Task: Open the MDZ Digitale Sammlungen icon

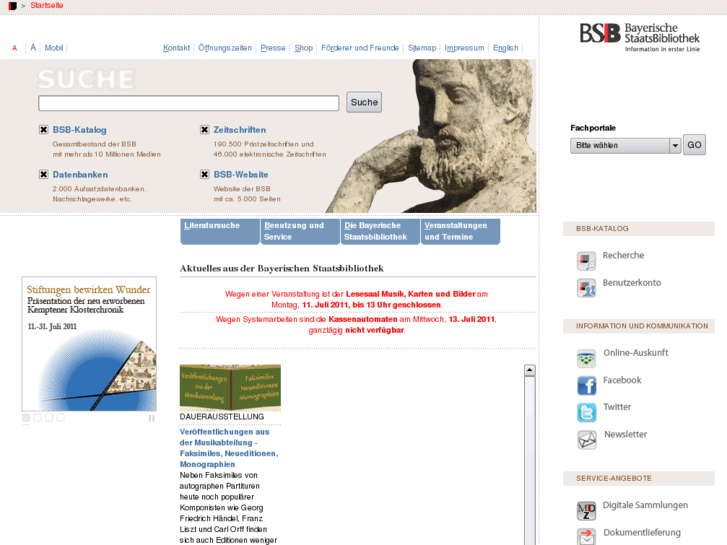Action: click(586, 511)
